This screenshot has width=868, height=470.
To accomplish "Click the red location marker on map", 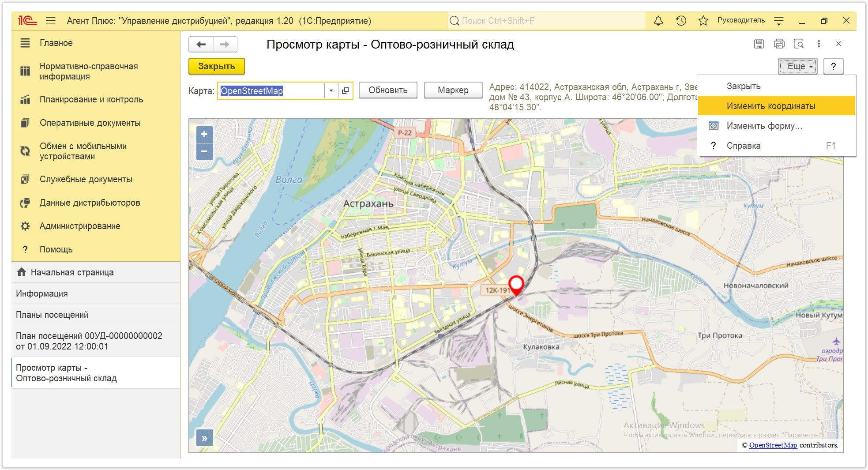I will (x=516, y=285).
